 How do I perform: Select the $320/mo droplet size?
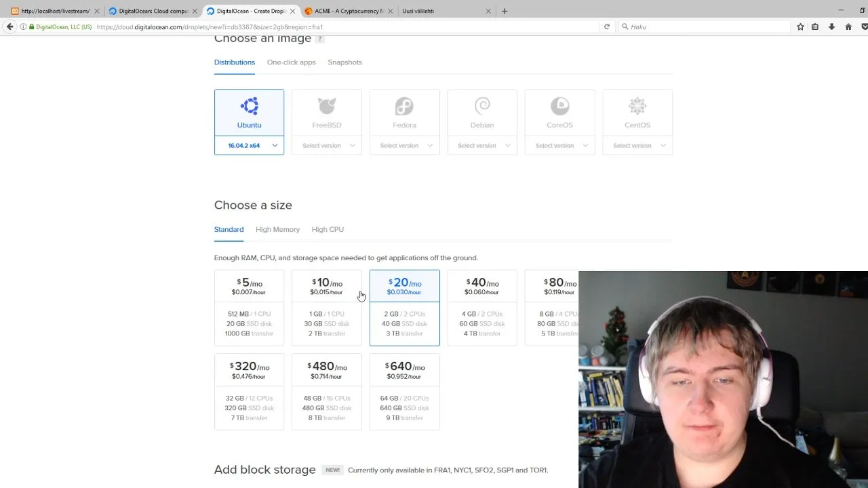pyautogui.click(x=249, y=392)
